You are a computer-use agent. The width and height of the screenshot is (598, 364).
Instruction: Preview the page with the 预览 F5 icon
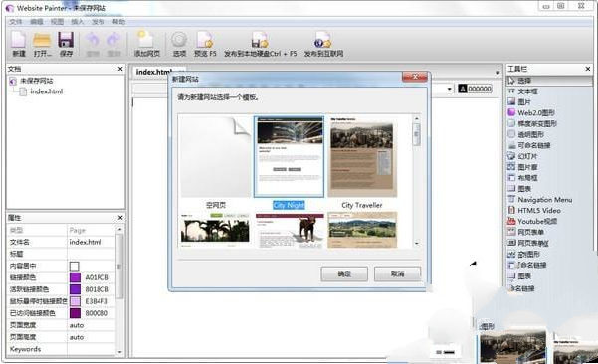(205, 40)
